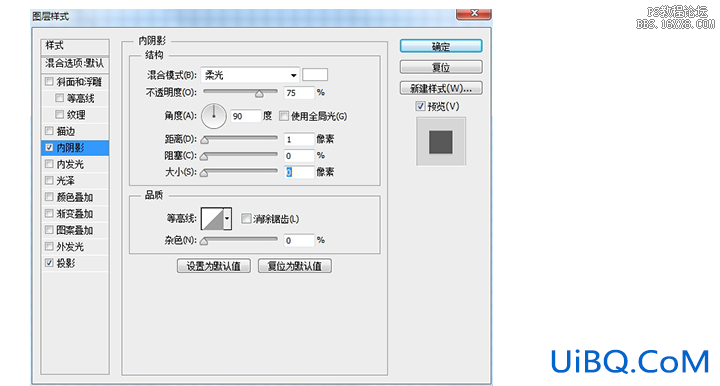Uncheck the 预览 checkbox

420,106
